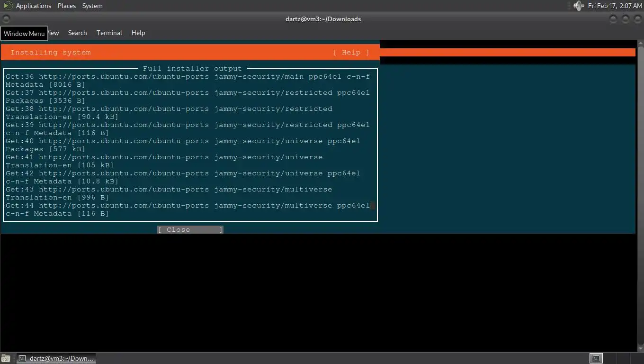Click the 'Full installer output' title text

(x=192, y=69)
